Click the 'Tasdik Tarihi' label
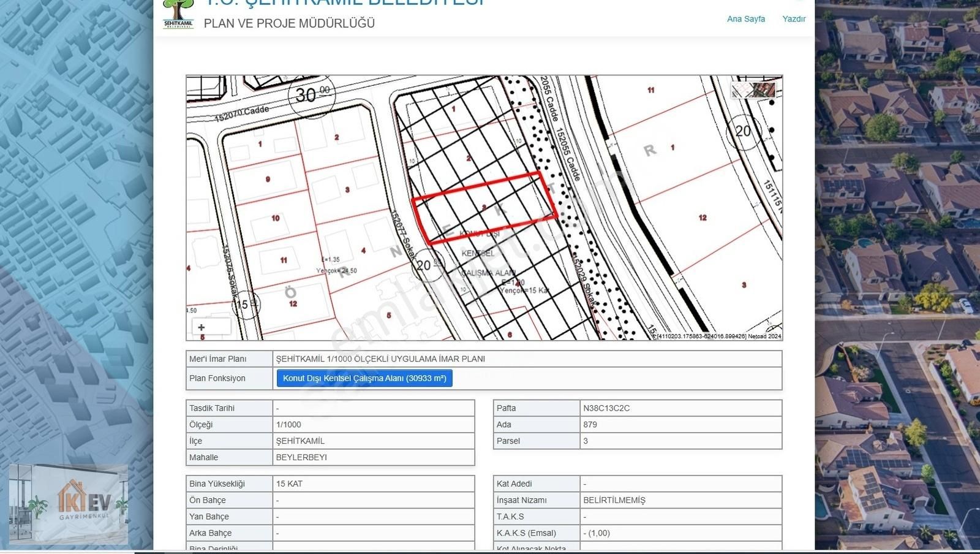This screenshot has height=554, width=980. (x=211, y=408)
